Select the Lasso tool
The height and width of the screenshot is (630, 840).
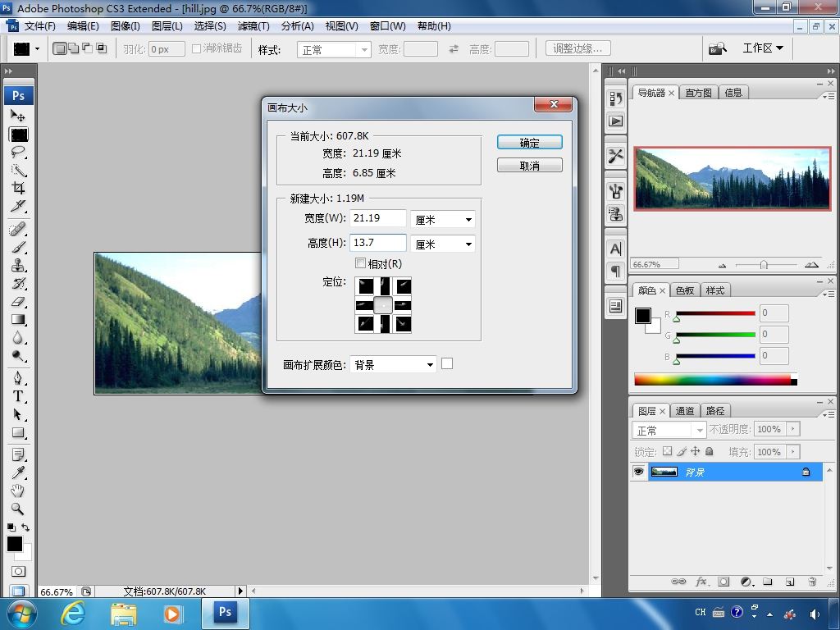[x=18, y=152]
